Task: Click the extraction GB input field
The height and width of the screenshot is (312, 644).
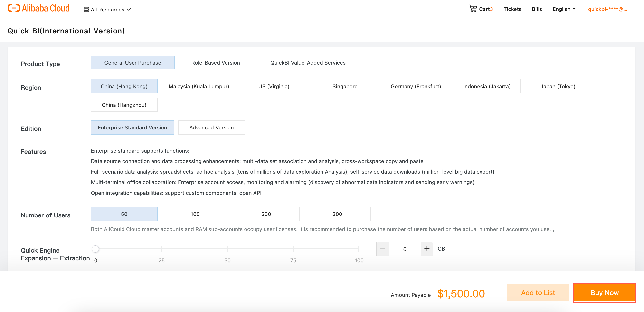Action: point(405,249)
